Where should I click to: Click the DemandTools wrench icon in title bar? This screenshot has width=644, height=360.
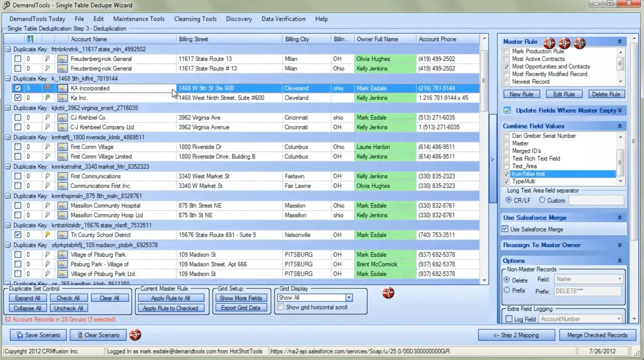click(x=6, y=5)
